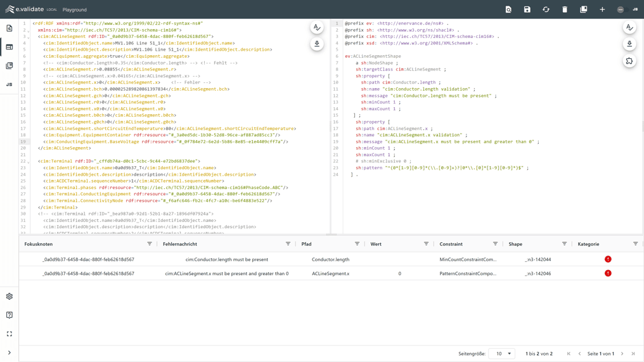The width and height of the screenshot is (644, 362).
Task: Go to first results page
Action: pos(569,353)
